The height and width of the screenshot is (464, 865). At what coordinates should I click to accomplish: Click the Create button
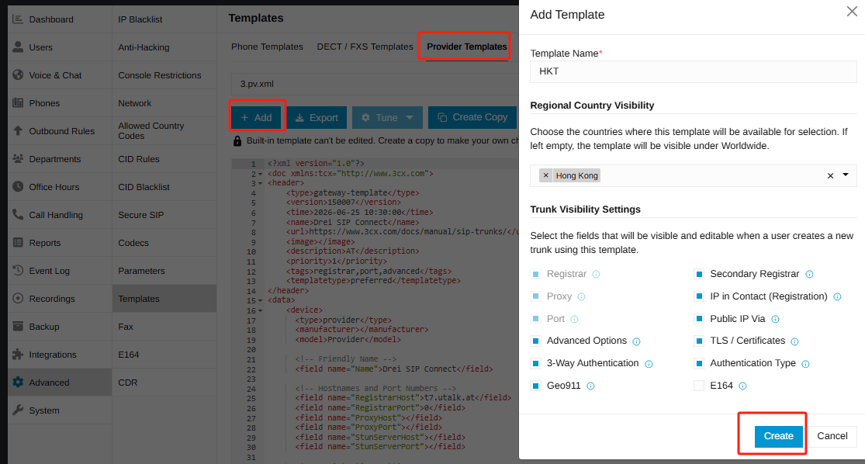click(778, 436)
